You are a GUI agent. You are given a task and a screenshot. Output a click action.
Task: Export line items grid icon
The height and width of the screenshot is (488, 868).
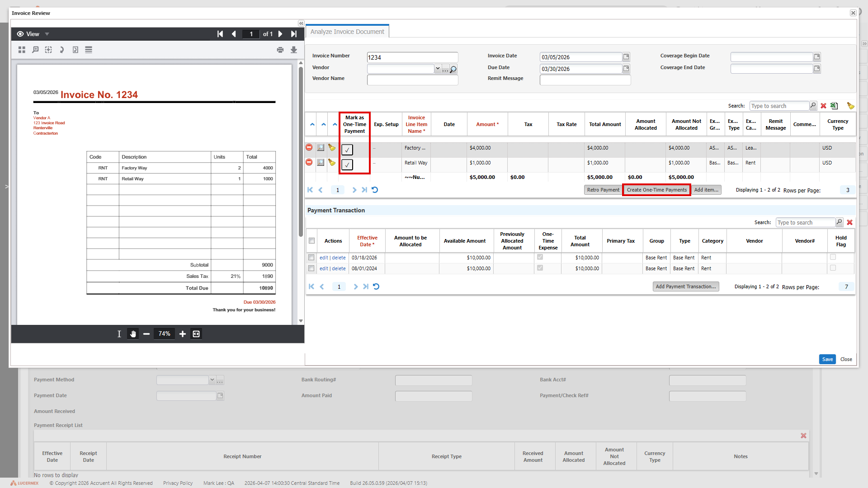[835, 106]
